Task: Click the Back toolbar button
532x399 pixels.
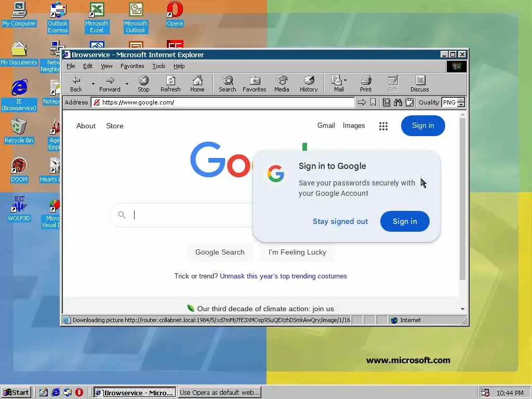Action: tap(76, 84)
